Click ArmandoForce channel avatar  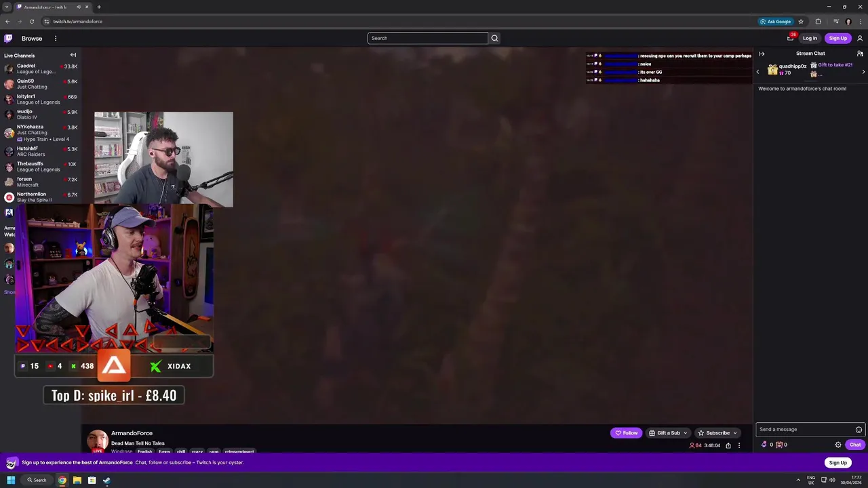[97, 441]
